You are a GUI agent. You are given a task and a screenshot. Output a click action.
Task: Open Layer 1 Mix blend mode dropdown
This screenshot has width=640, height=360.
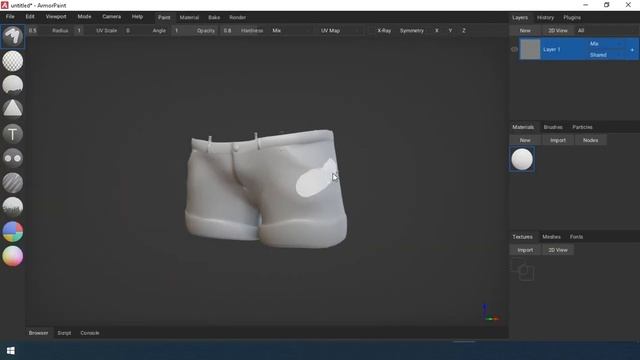pos(607,44)
